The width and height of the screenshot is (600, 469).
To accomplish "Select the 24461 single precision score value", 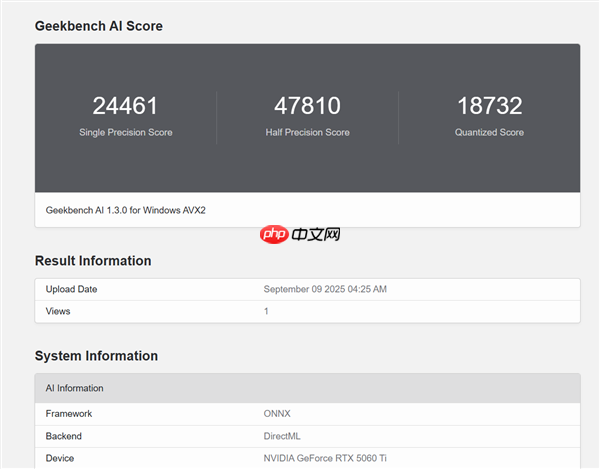I will pos(125,106).
